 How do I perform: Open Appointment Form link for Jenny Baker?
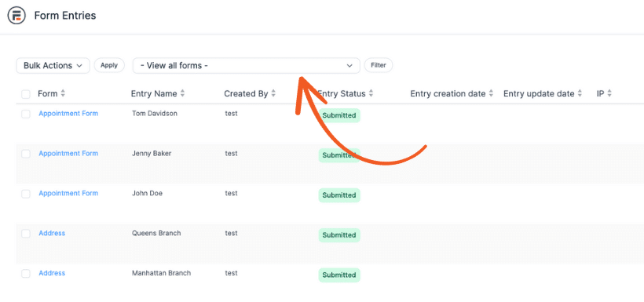pyautogui.click(x=68, y=154)
